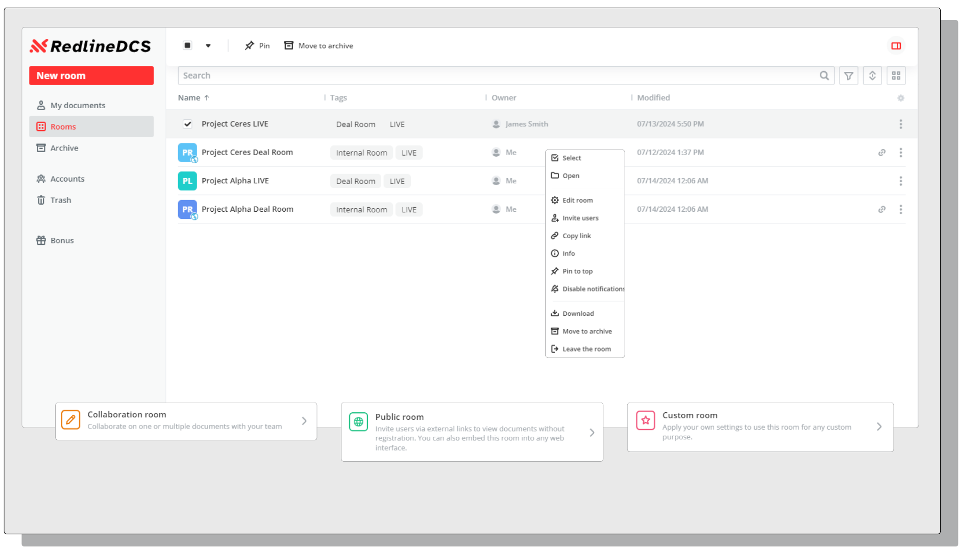
Task: Choose Invite users from context menu
Action: coord(580,218)
